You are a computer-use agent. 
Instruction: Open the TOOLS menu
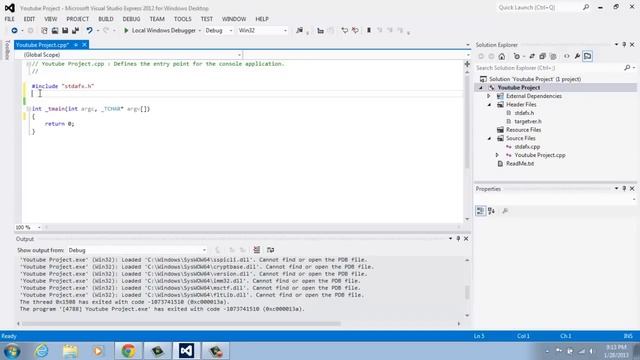pyautogui.click(x=182, y=19)
